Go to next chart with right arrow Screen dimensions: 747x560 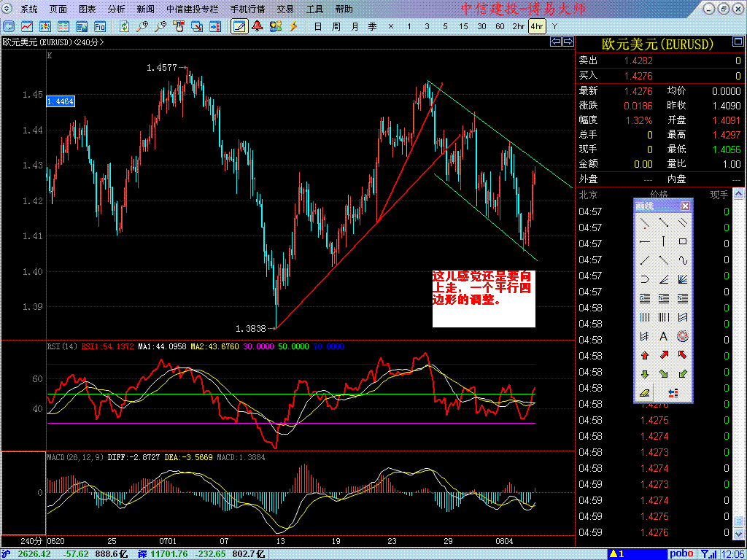[x=568, y=42]
